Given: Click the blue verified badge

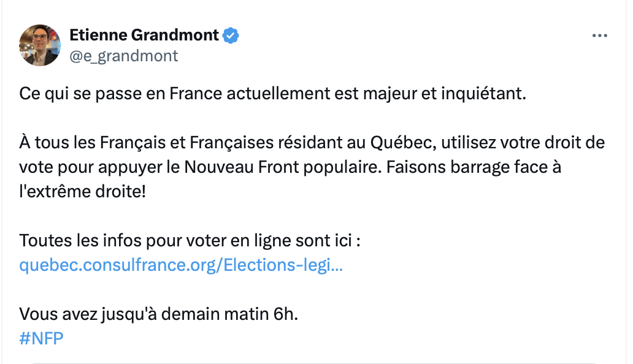Looking at the screenshot, I should point(231,36).
